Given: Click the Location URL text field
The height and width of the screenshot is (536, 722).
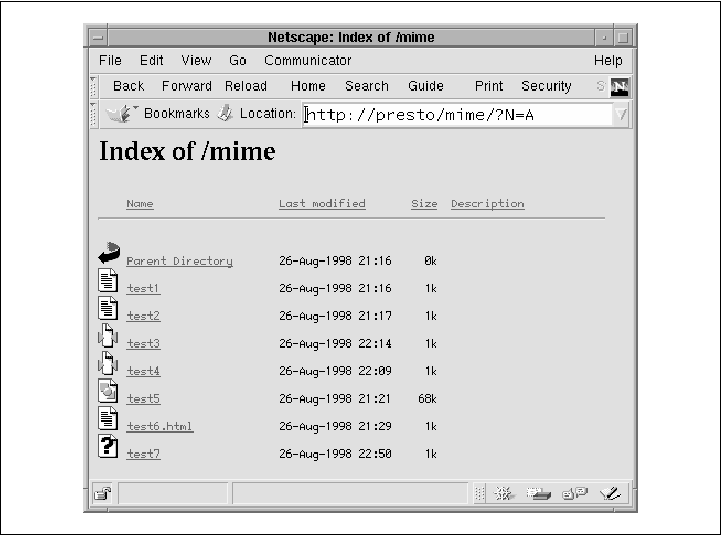Looking at the screenshot, I should [x=456, y=115].
